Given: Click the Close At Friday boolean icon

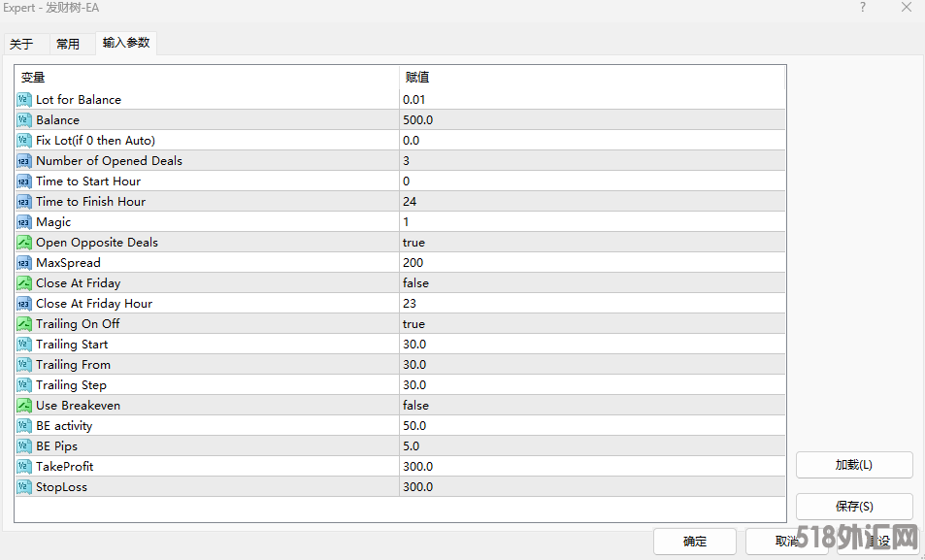Looking at the screenshot, I should pyautogui.click(x=24, y=283).
